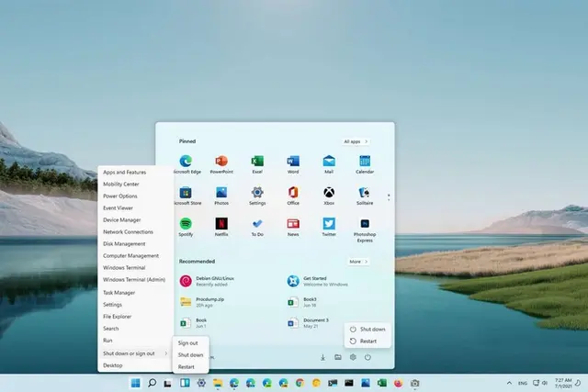Expand Shut down or sign out submenu
Image resolution: width=588 pixels, height=392 pixels.
click(x=135, y=353)
